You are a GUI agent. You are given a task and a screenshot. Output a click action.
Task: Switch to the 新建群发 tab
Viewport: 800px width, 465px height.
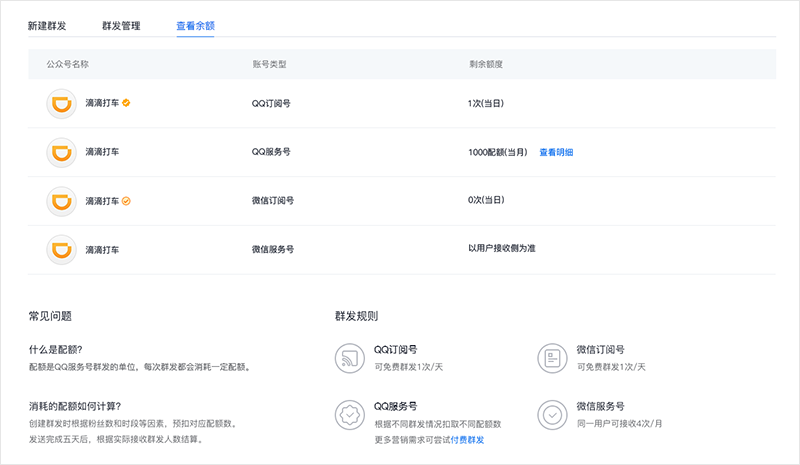coord(47,26)
